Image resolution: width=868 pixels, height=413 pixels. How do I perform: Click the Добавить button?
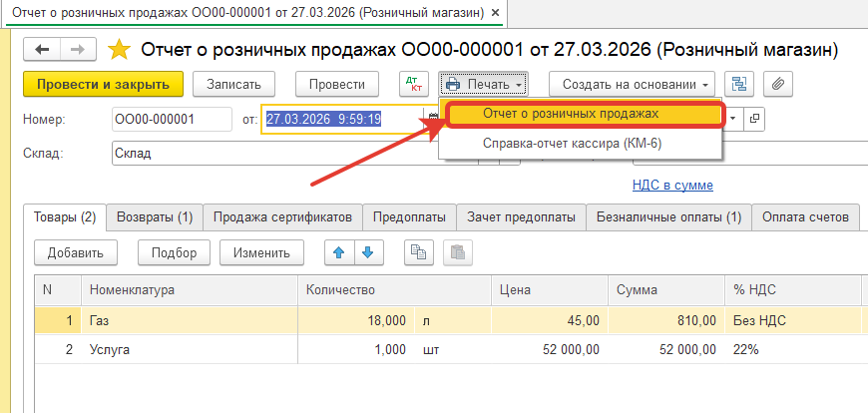(76, 253)
